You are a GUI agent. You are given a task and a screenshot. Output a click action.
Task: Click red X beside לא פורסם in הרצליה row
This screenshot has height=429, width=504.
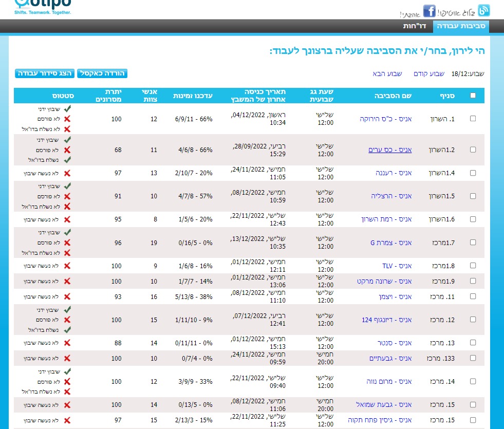pyautogui.click(x=67, y=196)
